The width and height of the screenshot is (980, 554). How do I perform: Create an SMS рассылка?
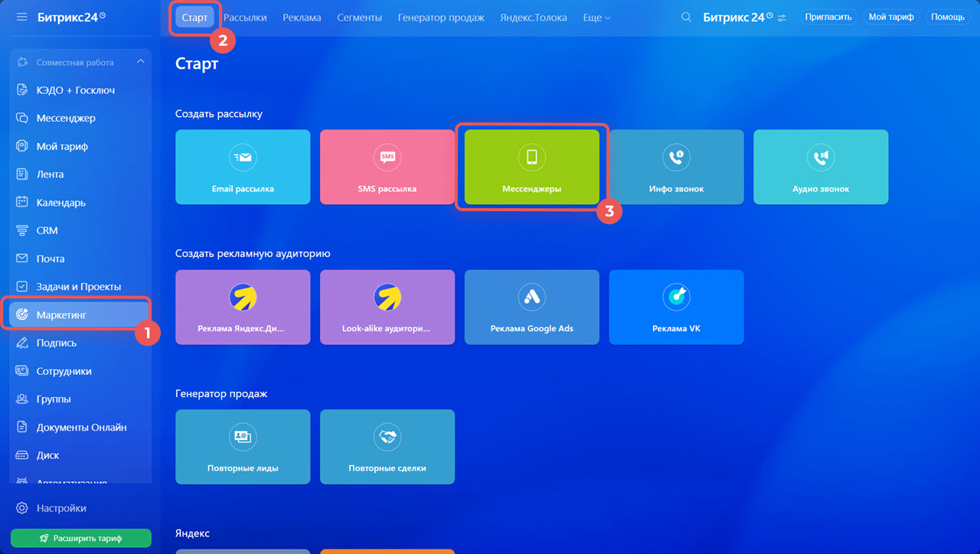[x=387, y=167]
